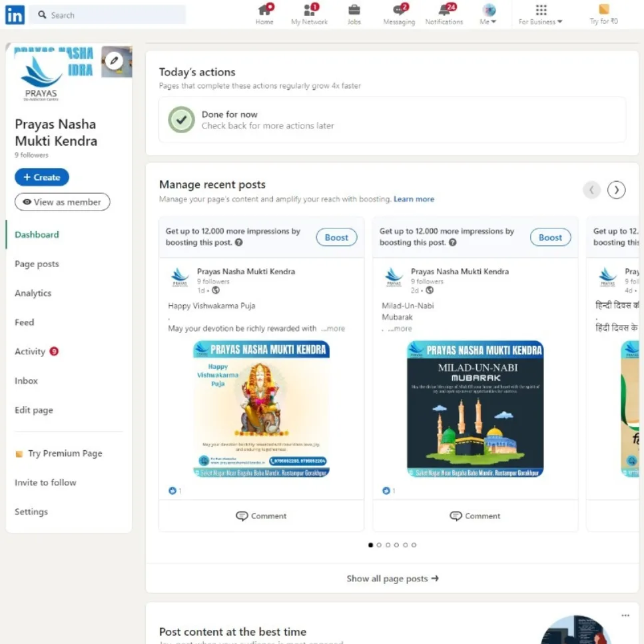Go to the Home nav icon
The width and height of the screenshot is (644, 644).
coord(264,14)
